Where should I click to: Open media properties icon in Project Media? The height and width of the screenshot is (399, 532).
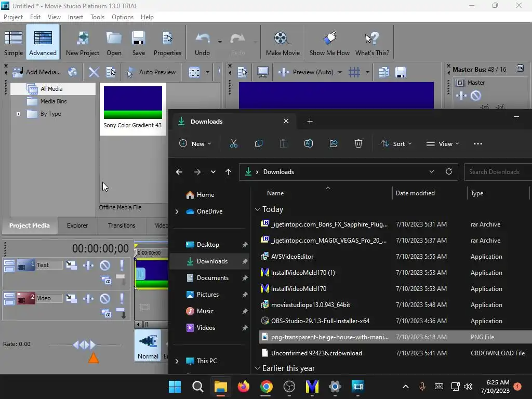pyautogui.click(x=111, y=72)
